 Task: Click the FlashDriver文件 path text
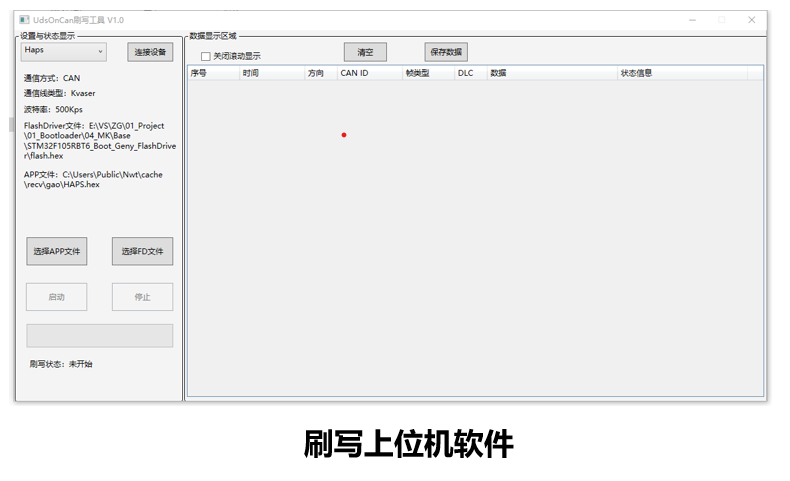coord(100,141)
